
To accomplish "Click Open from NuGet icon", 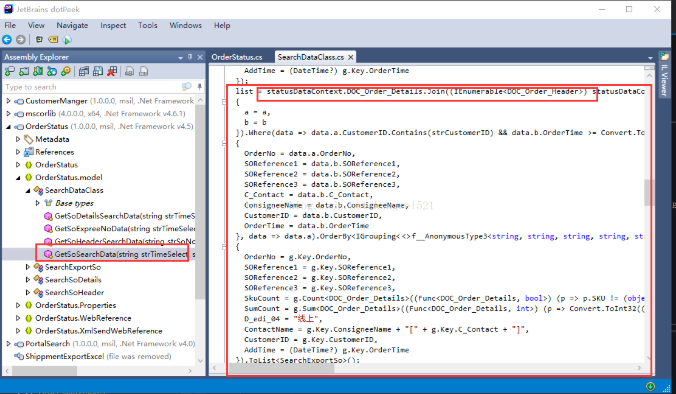I will [52, 71].
